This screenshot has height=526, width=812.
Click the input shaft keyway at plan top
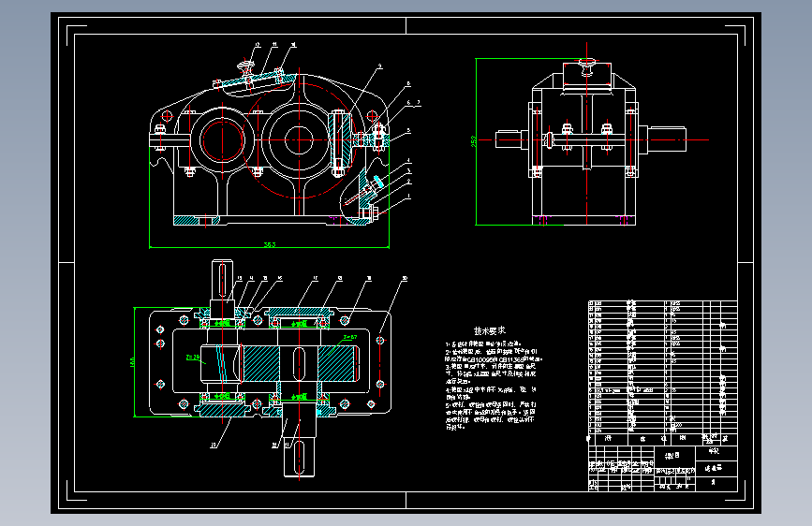click(223, 280)
